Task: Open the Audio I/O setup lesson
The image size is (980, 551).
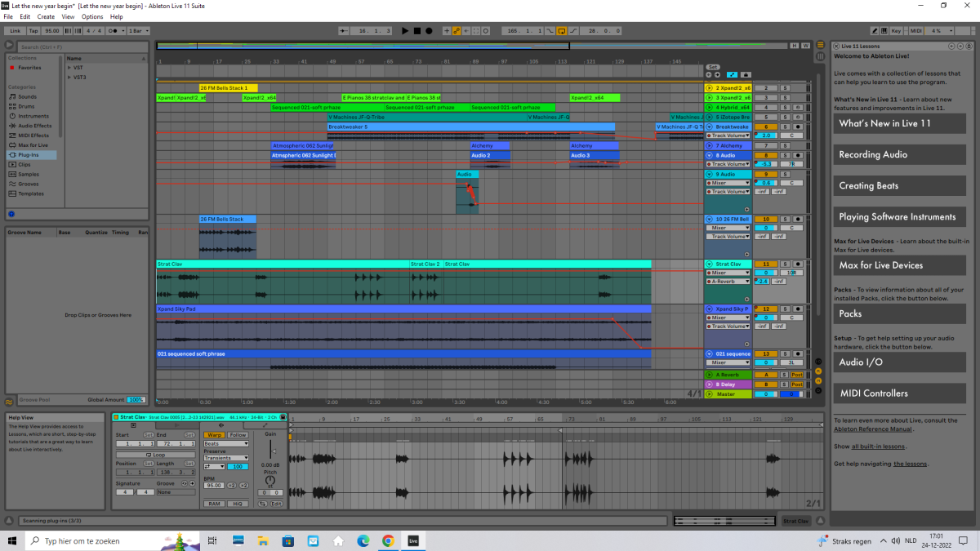Action: pos(898,362)
